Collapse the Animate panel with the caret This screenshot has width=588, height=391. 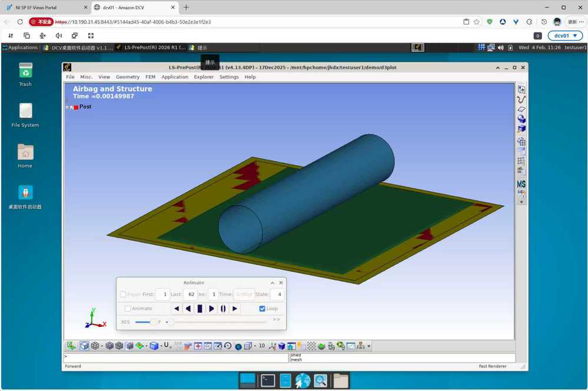click(272, 283)
